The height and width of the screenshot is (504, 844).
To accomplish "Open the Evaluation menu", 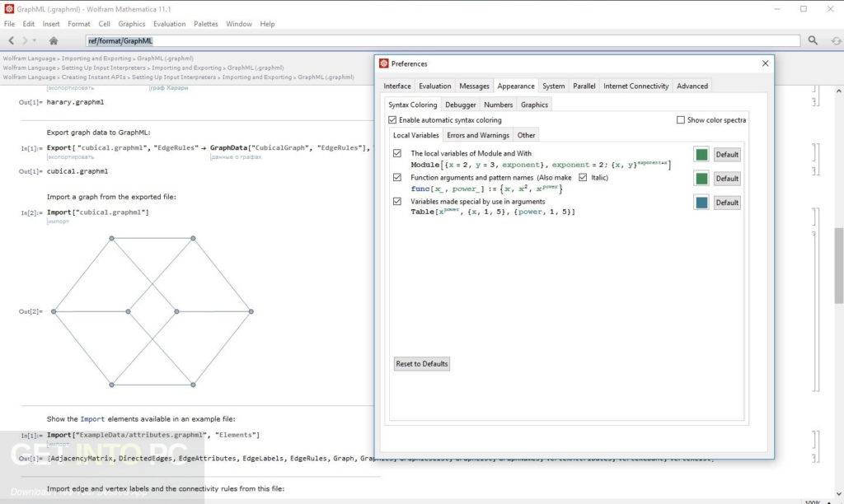I will (x=169, y=24).
